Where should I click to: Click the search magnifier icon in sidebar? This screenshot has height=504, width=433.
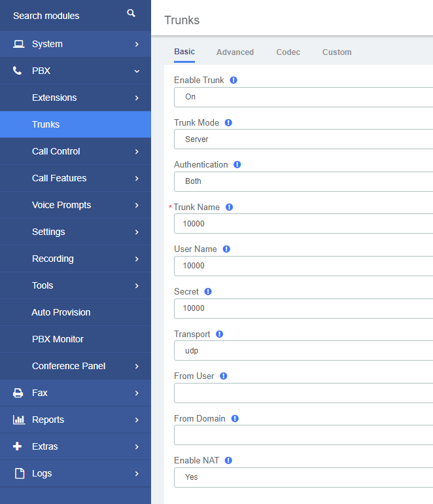(x=131, y=13)
